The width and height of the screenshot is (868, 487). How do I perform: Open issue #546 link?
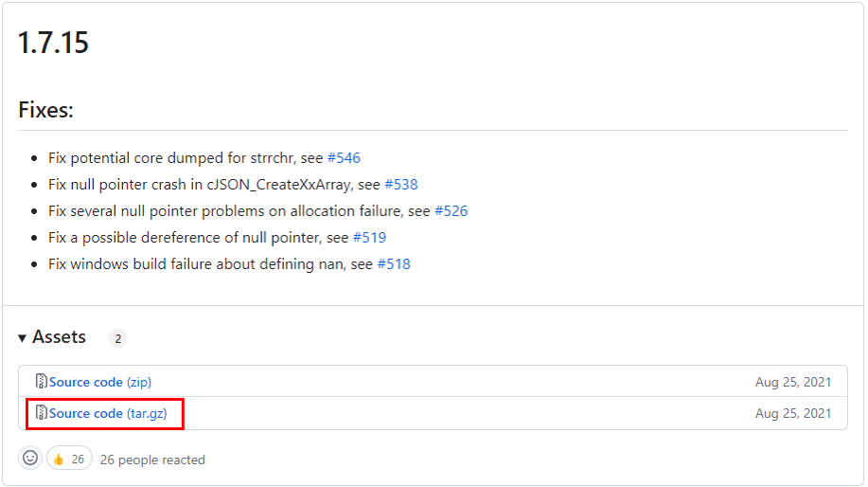(344, 158)
